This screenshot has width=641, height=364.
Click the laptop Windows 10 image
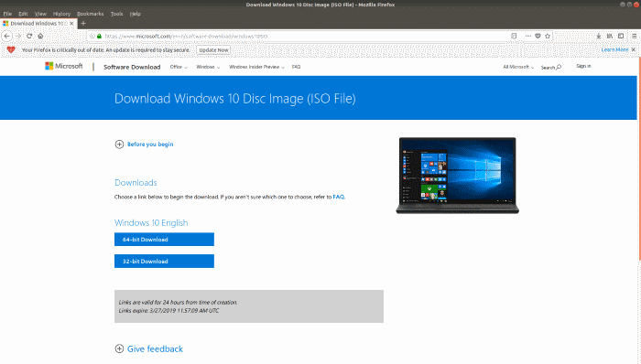click(458, 176)
